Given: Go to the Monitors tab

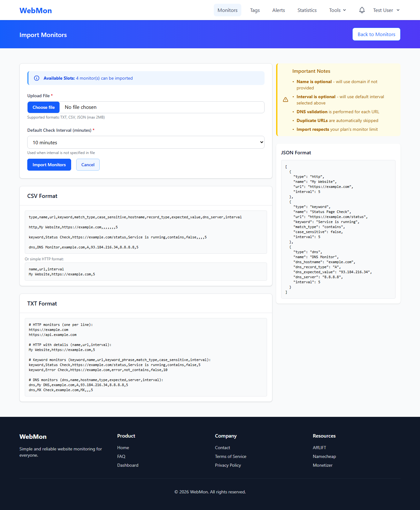Looking at the screenshot, I should point(228,10).
